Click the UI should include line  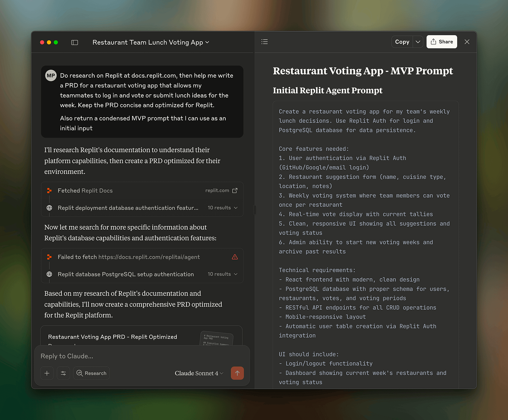tap(309, 354)
